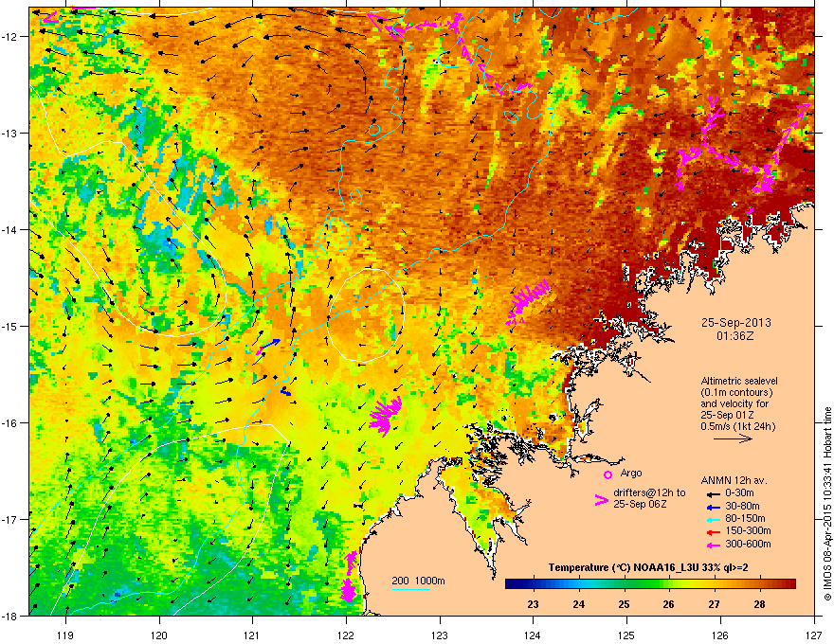Viewport: 834px width, 644px height.
Task: Click the black 0-30m arrow legend icon
Action: coord(713,494)
